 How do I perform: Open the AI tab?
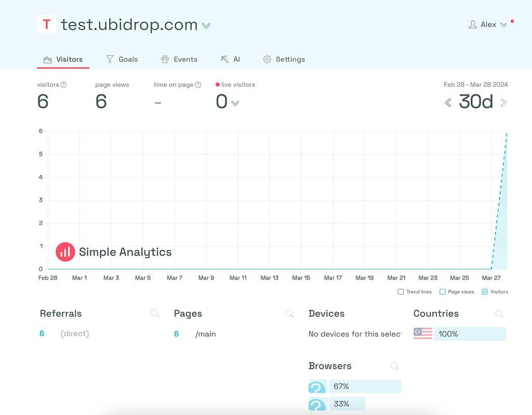230,59
